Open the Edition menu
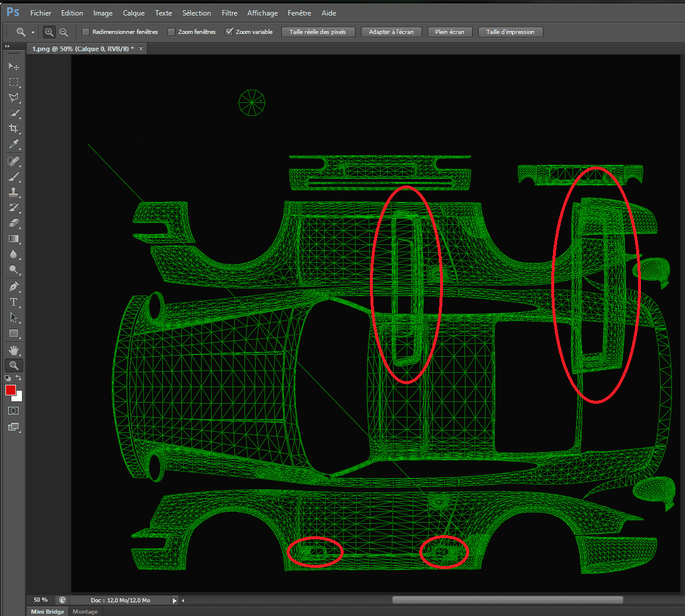This screenshot has width=685, height=616. pyautogui.click(x=72, y=13)
